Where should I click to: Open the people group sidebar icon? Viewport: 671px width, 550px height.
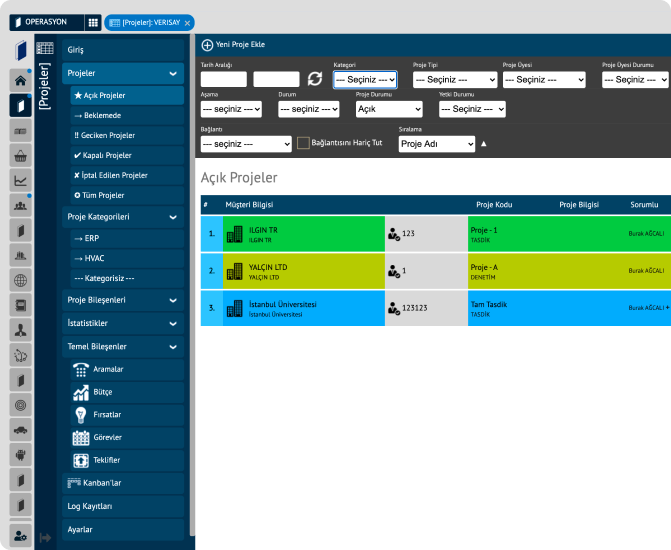click(20, 206)
